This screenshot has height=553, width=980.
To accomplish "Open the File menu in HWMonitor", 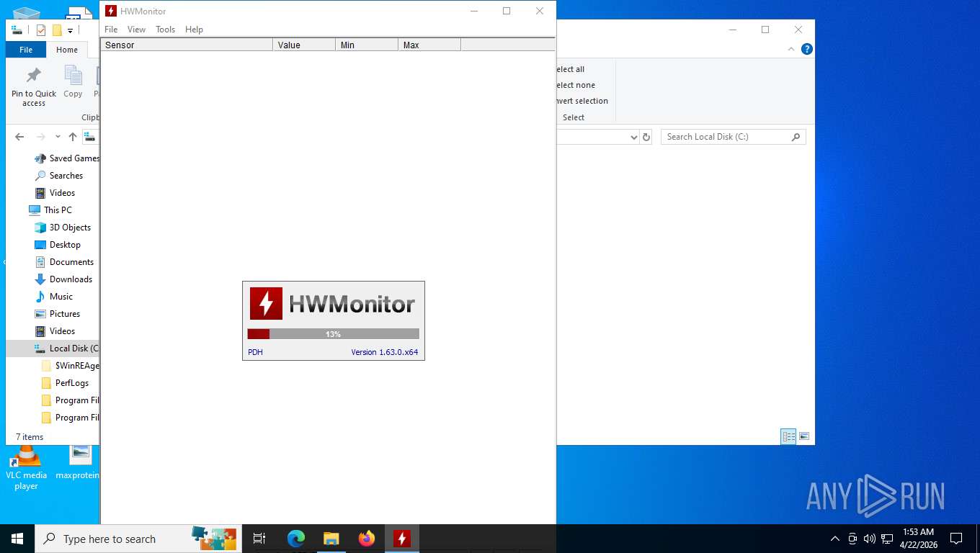I will [111, 30].
